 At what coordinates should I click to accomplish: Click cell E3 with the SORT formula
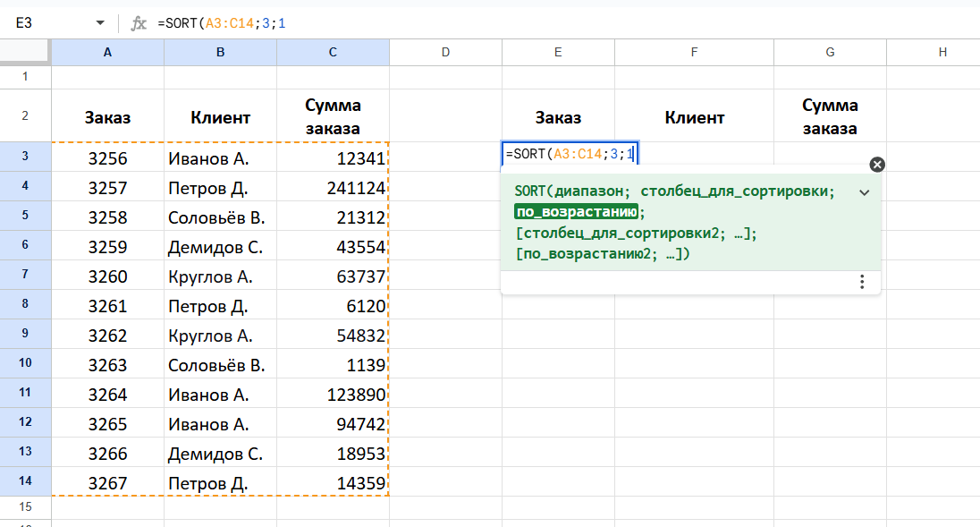tap(570, 154)
